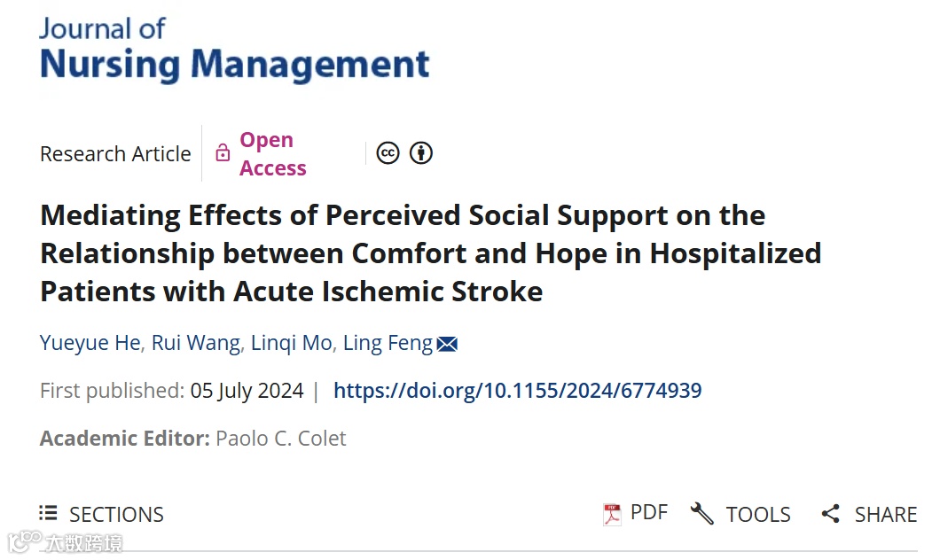Select author Linqi Mo
This screenshot has width=940, height=560.
coord(291,343)
